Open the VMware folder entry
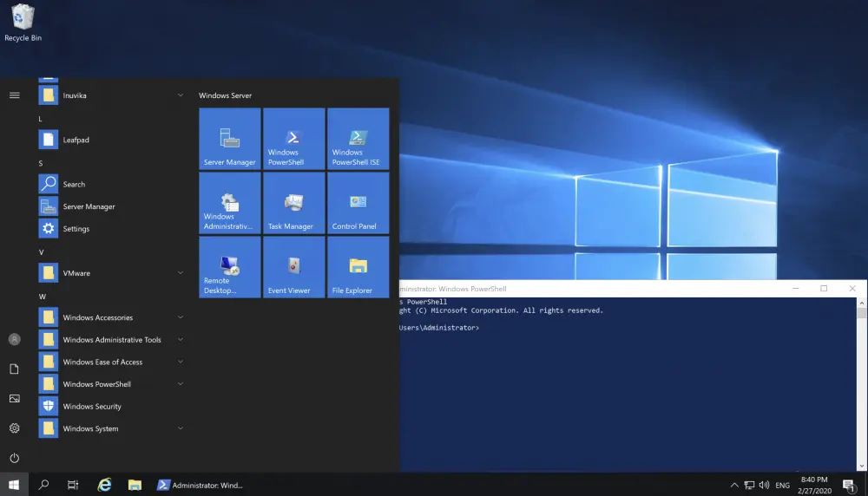 coord(111,272)
